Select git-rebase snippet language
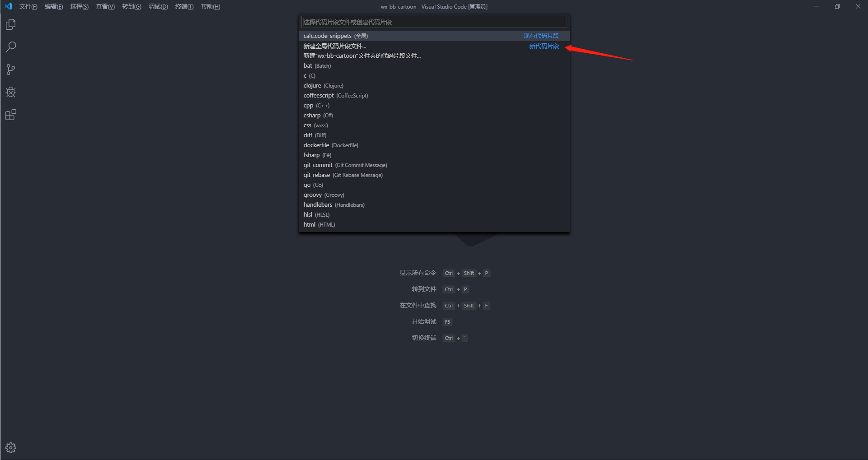The width and height of the screenshot is (868, 460). pos(434,175)
